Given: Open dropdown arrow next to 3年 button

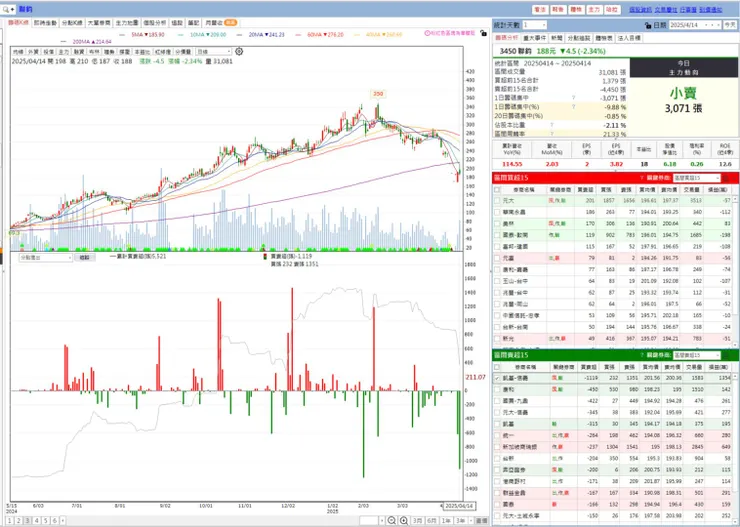Looking at the screenshot, I should pos(471,520).
